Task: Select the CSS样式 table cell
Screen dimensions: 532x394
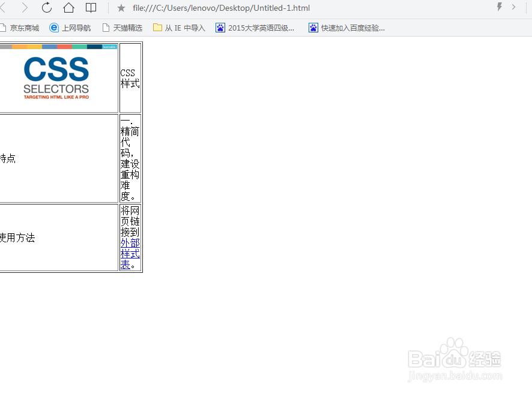Action: point(130,78)
